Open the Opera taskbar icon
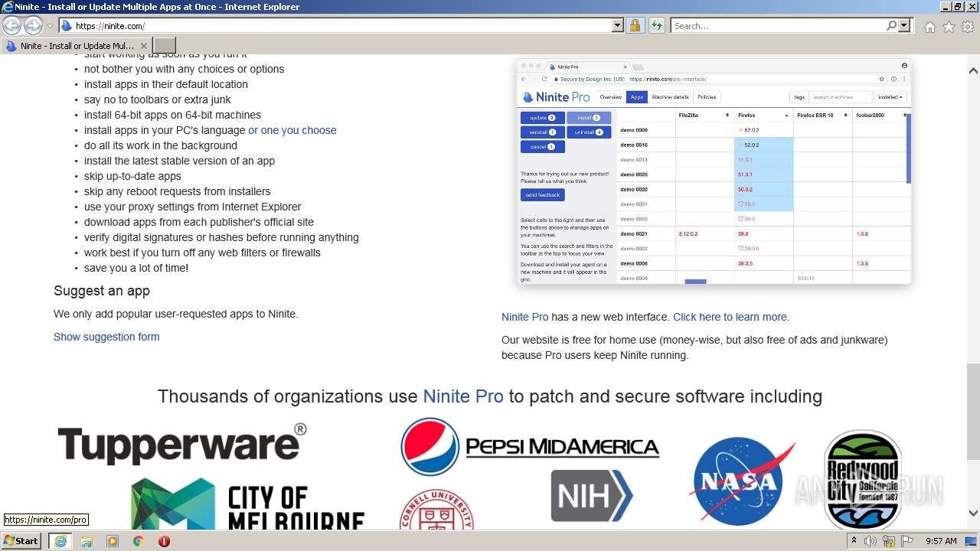This screenshot has height=551, width=980. click(164, 541)
